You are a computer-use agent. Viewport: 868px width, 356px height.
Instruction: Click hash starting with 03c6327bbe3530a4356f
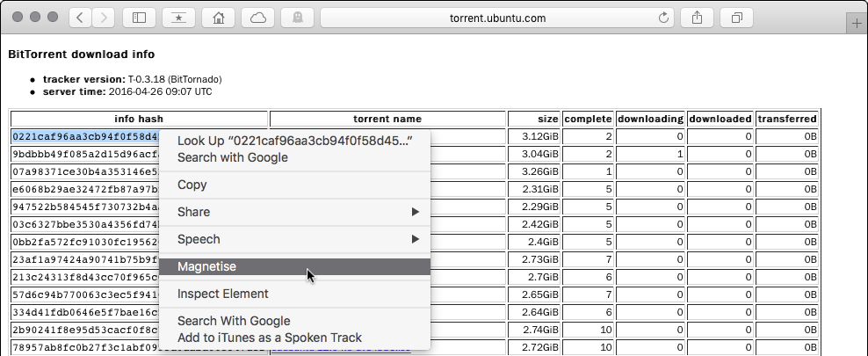(86, 225)
